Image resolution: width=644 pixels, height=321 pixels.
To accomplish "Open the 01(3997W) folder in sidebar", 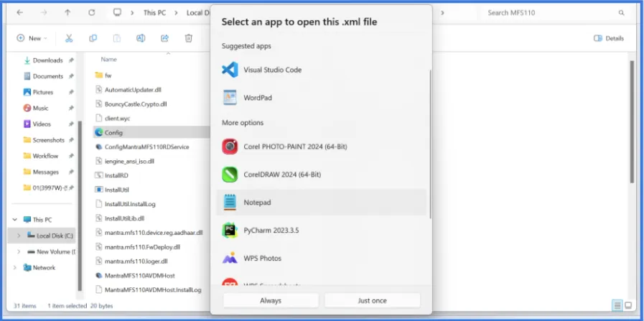I will 49,188.
